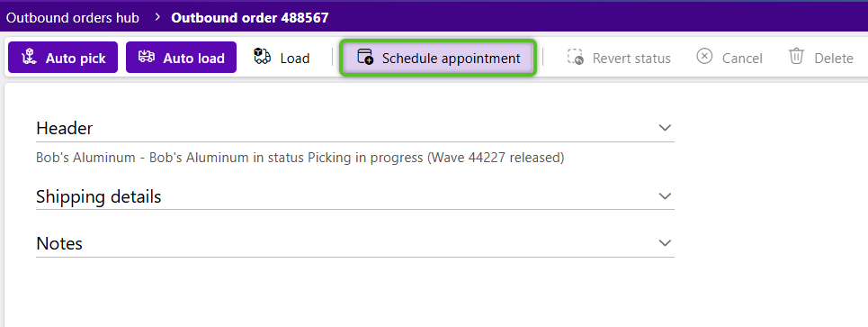Expand the Notes section chevron

pyautogui.click(x=665, y=243)
